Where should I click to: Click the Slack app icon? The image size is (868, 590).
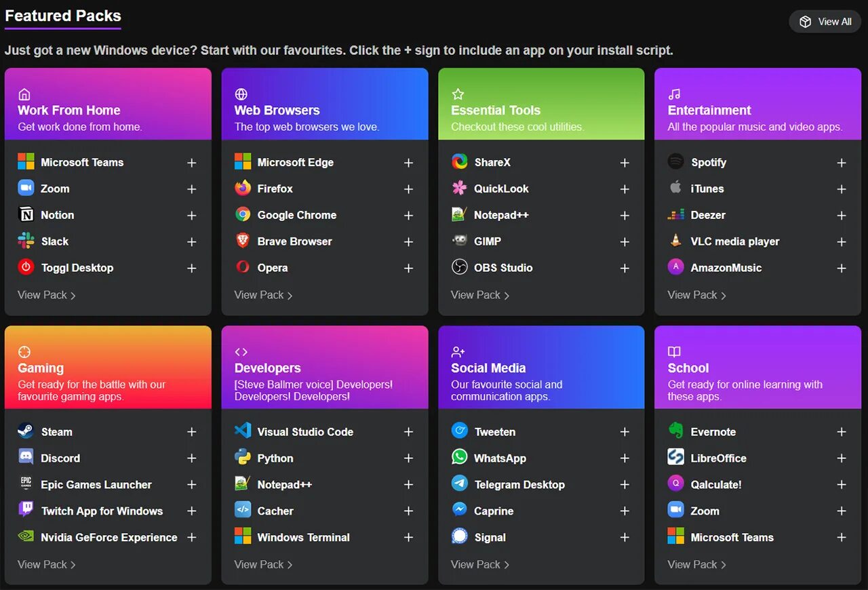[x=26, y=241]
